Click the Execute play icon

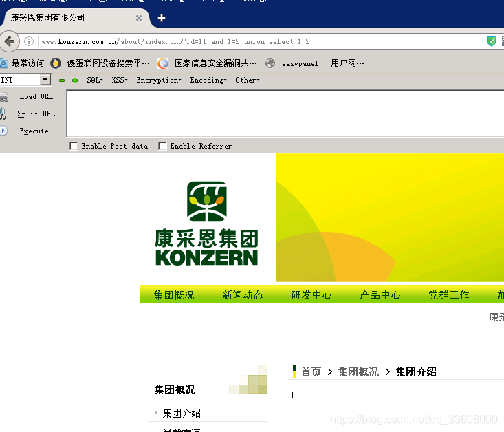coord(3,131)
